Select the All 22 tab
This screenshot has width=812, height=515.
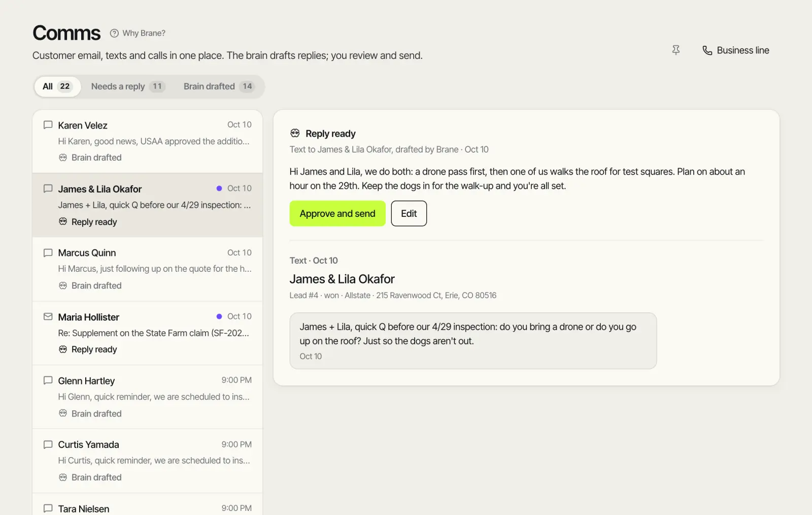57,86
